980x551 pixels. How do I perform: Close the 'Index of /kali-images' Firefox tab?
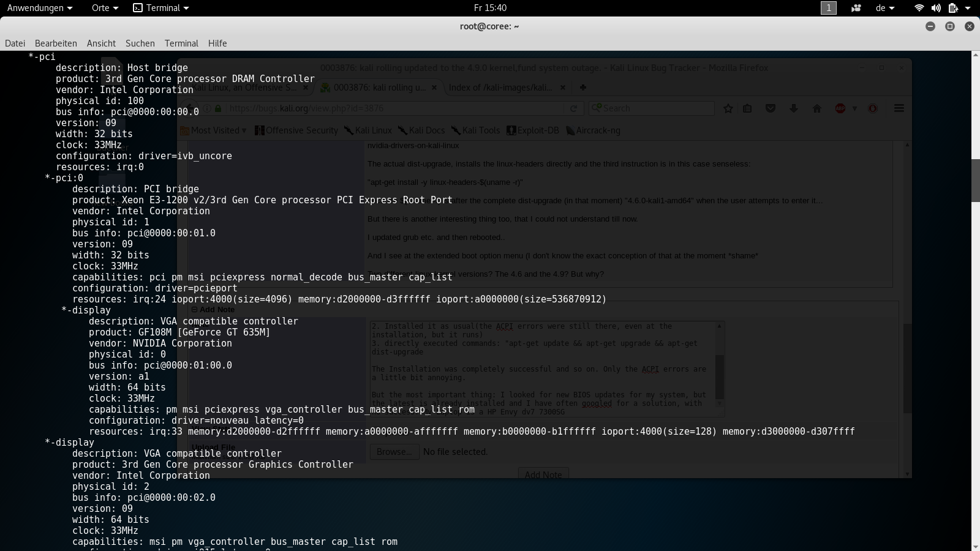562,88
